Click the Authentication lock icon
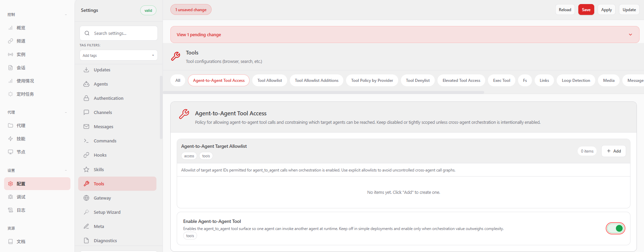Screen dimensions: 644x252 pyautogui.click(x=86, y=98)
